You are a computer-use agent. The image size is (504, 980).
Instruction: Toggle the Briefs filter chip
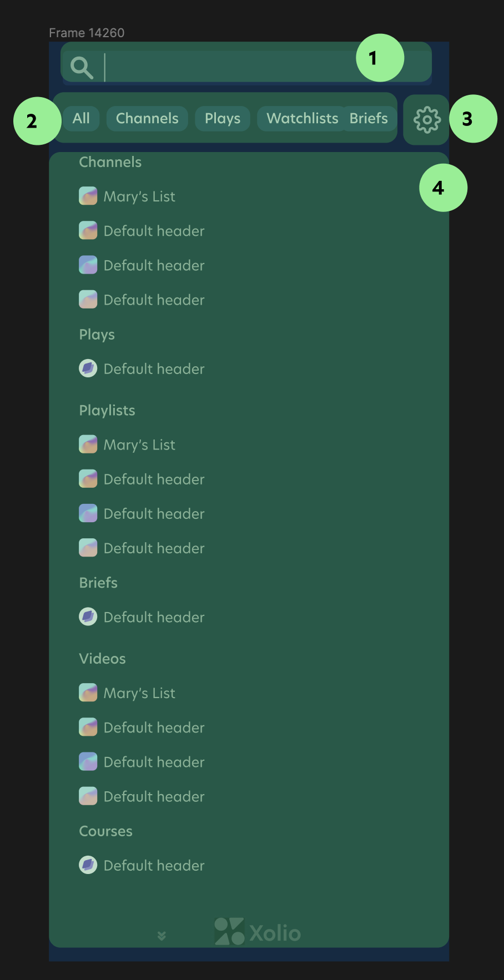point(369,118)
